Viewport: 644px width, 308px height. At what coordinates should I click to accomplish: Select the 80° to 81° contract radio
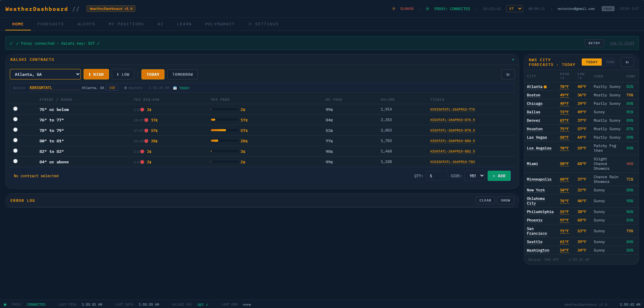point(16,140)
